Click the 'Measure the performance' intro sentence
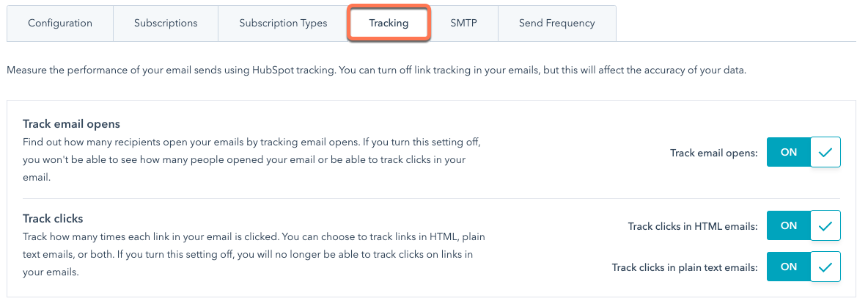The width and height of the screenshot is (868, 304). pyautogui.click(x=376, y=70)
